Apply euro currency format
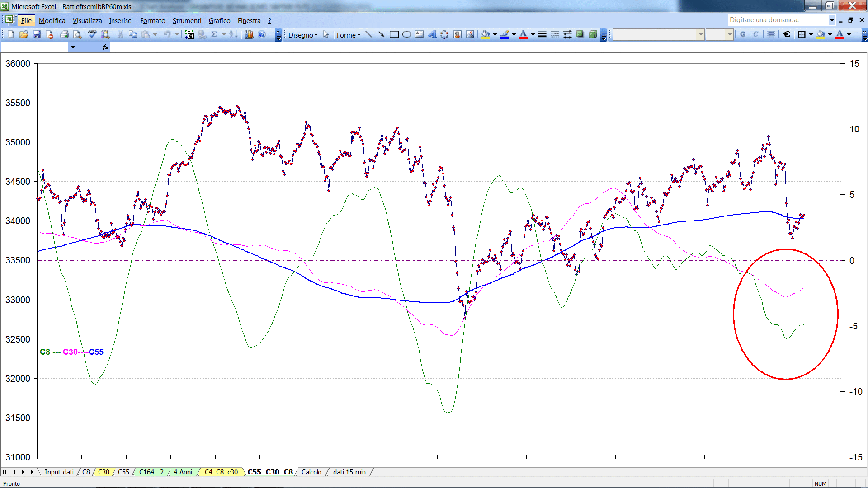Image resolution: width=868 pixels, height=488 pixels. pyautogui.click(x=786, y=34)
